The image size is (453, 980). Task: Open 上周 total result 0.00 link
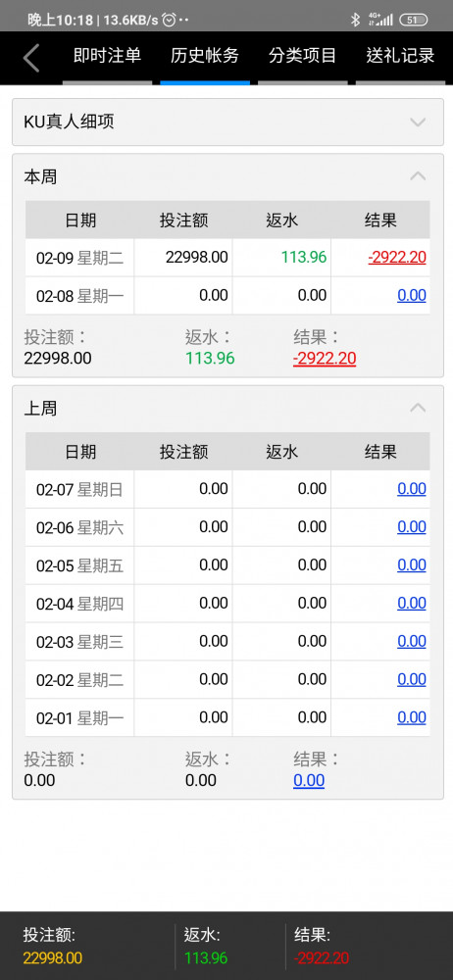click(x=309, y=780)
